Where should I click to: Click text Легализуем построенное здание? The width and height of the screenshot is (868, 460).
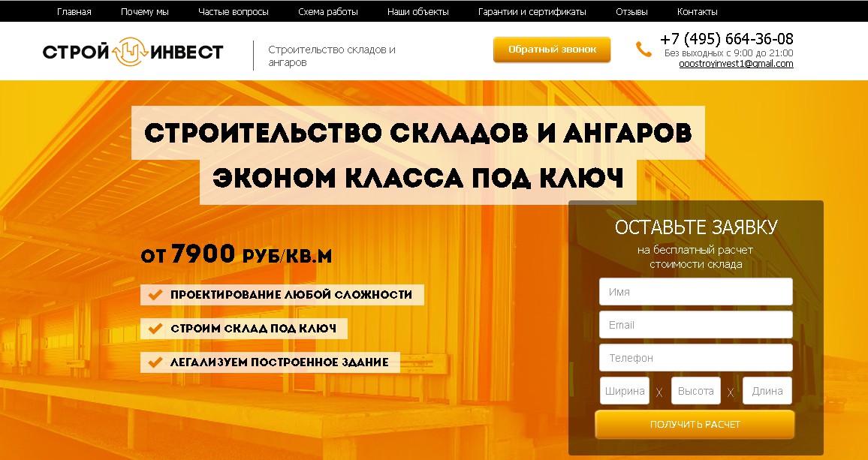pyautogui.click(x=279, y=362)
